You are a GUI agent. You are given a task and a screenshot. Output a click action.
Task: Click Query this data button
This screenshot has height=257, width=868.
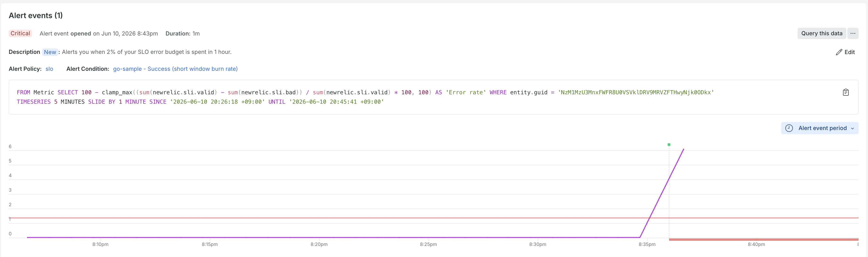pos(822,33)
